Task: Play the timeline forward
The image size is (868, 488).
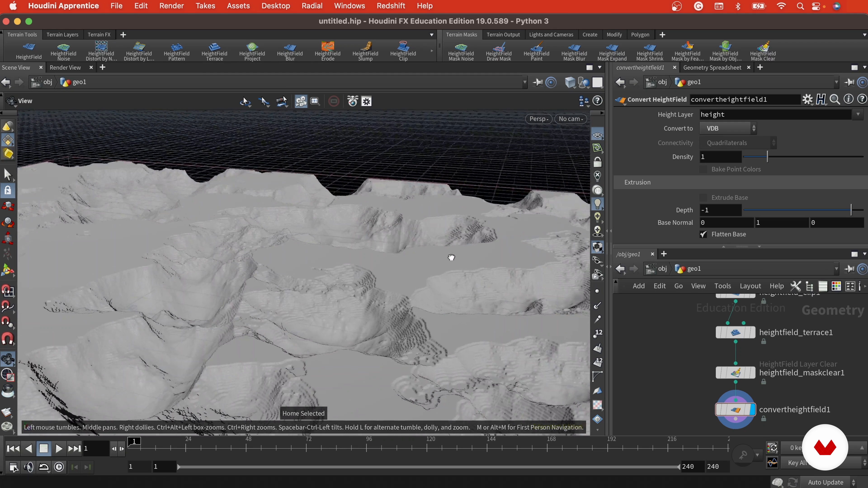Action: tap(59, 449)
